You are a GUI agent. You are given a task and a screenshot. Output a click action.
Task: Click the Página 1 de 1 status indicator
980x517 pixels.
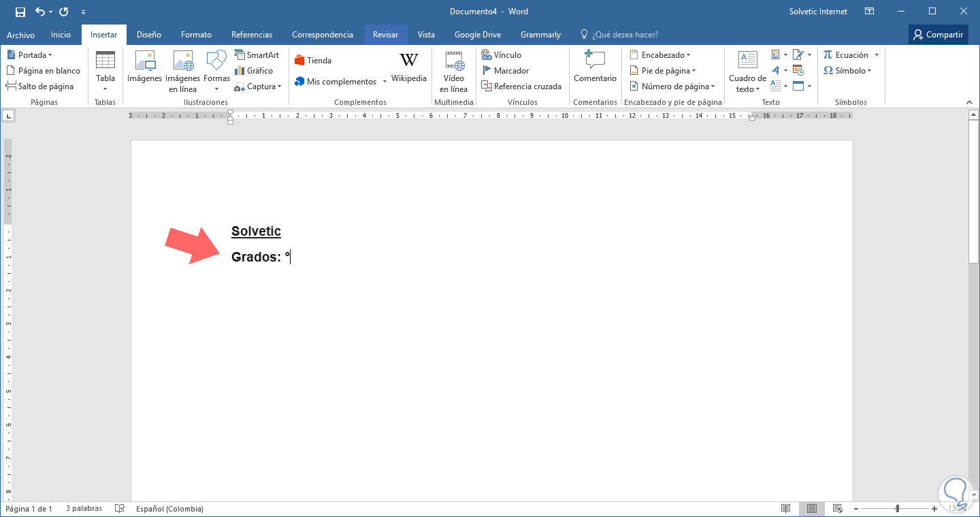click(x=29, y=509)
